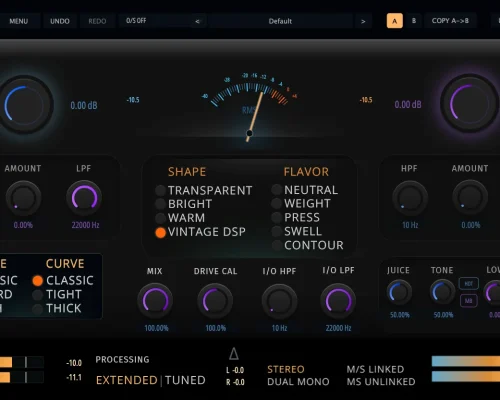Click the DRIVE CAL value 100.0%
This screenshot has width=500, height=400.
pyautogui.click(x=215, y=328)
